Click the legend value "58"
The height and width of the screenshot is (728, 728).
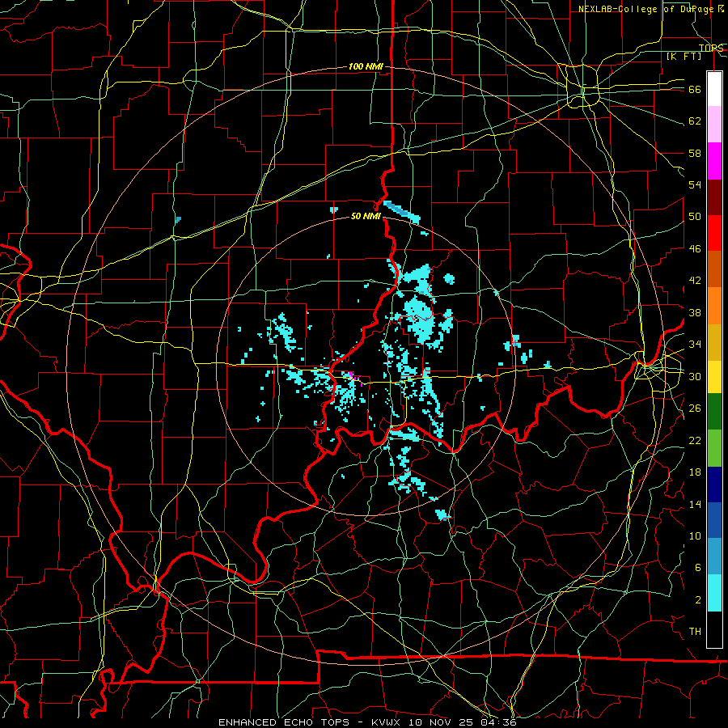pos(695,153)
